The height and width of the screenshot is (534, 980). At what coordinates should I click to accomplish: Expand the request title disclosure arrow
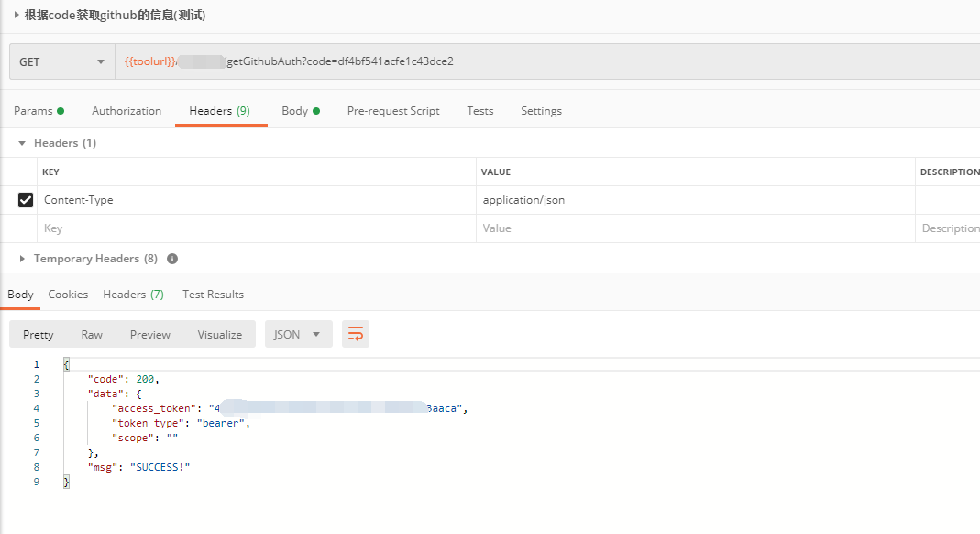[x=17, y=15]
